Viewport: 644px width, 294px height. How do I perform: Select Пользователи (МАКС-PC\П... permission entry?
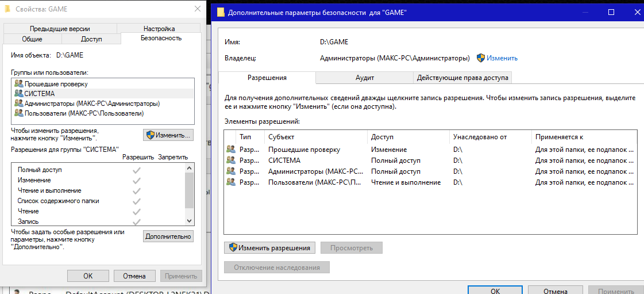(315, 182)
